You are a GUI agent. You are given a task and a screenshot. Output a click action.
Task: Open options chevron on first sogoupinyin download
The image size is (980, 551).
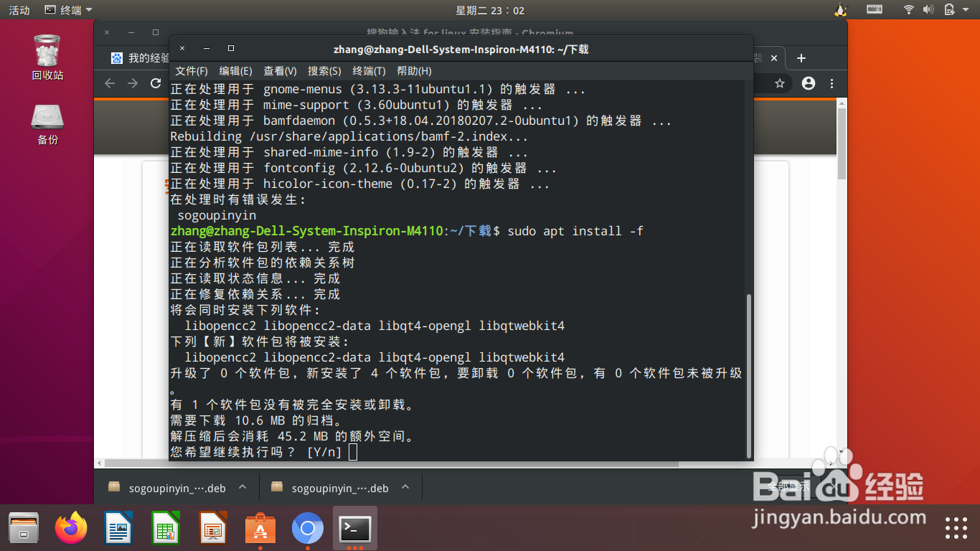242,487
